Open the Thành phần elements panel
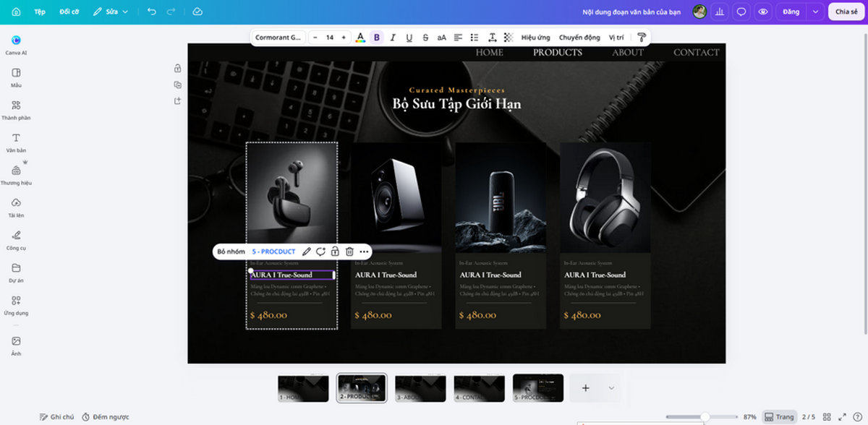The width and height of the screenshot is (868, 425). [x=16, y=110]
